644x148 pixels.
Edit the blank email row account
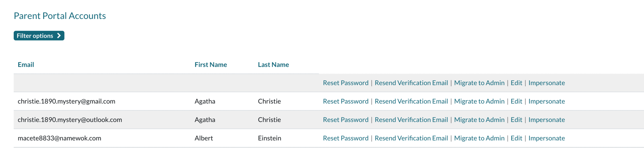pyautogui.click(x=516, y=83)
